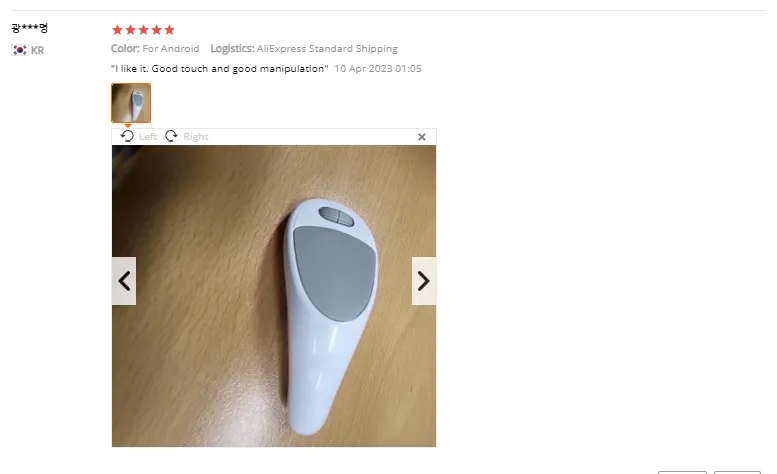
Task: Click the KR country code text
Action: coord(38,51)
